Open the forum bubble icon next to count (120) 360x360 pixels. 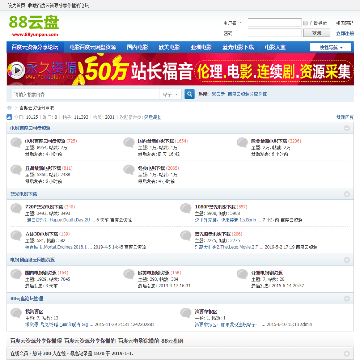[16, 236]
